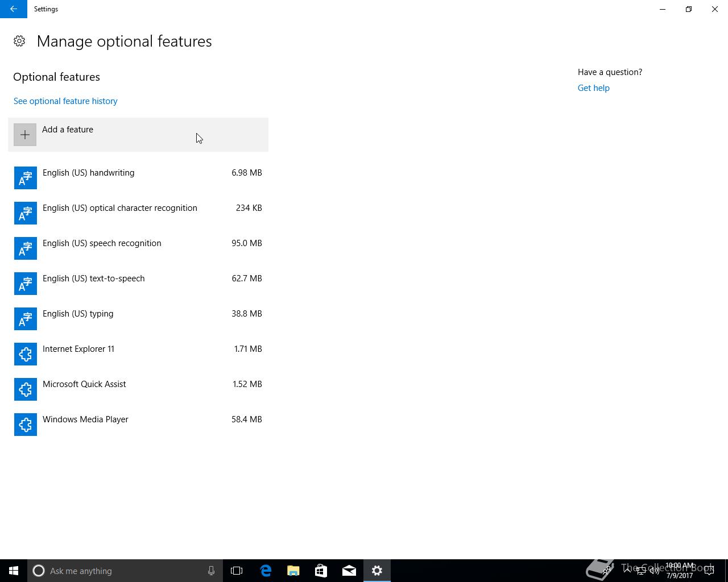Click the English (US) handwriting language icon
This screenshot has width=728, height=582.
pos(26,178)
